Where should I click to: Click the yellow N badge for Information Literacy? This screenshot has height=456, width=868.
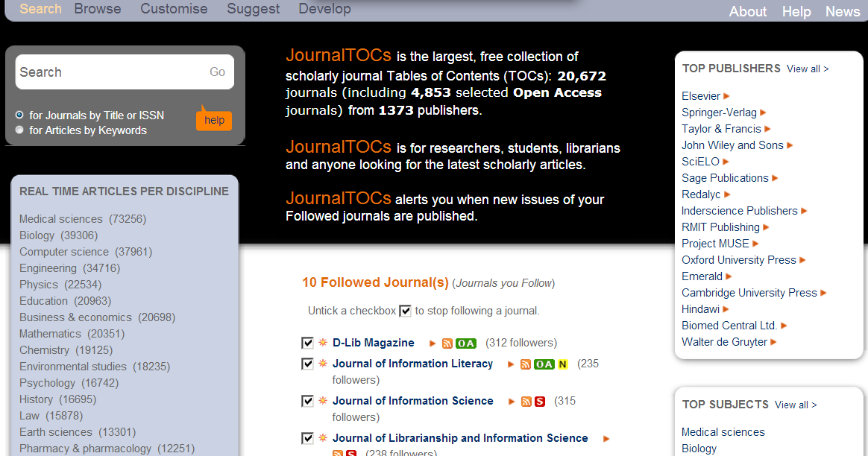[x=562, y=364]
